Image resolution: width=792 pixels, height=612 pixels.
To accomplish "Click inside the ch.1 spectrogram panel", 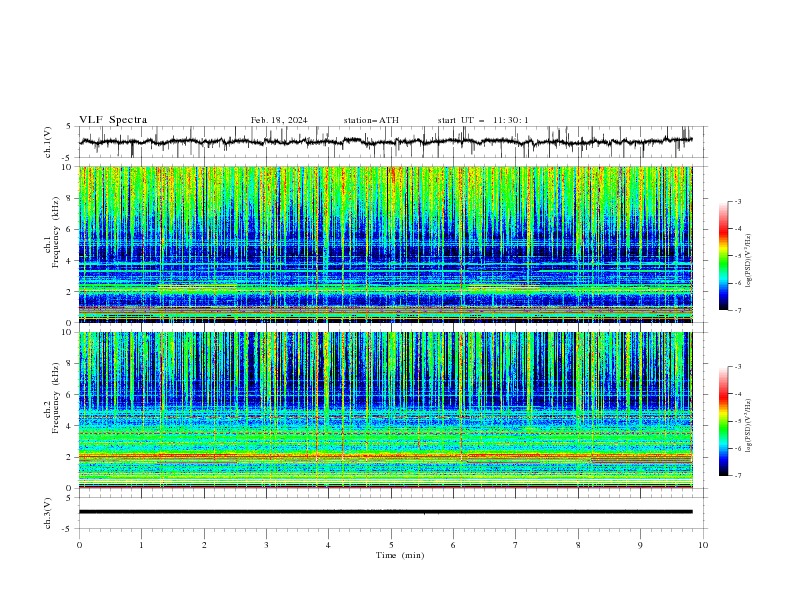I will pyautogui.click(x=385, y=244).
